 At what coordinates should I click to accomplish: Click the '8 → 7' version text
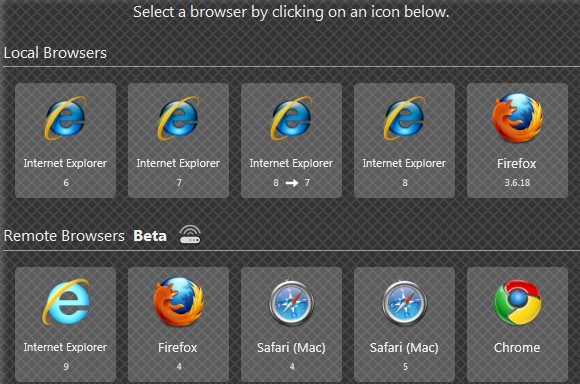tap(291, 182)
